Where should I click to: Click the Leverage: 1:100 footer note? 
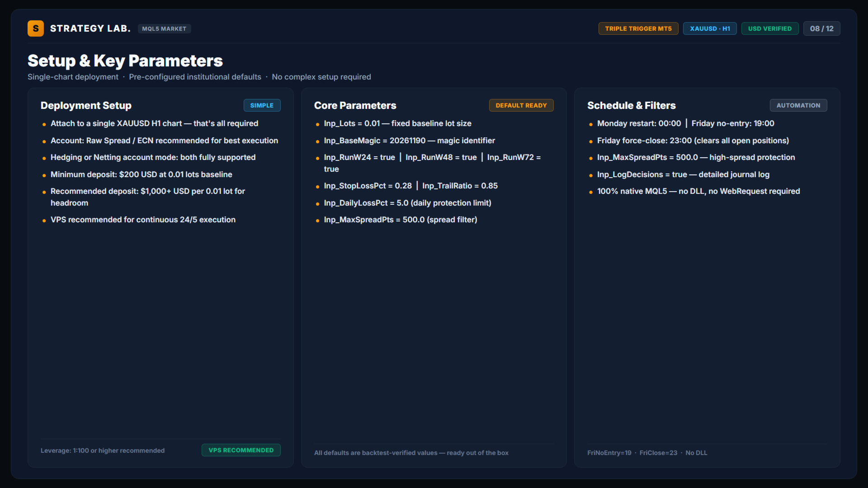(x=103, y=450)
